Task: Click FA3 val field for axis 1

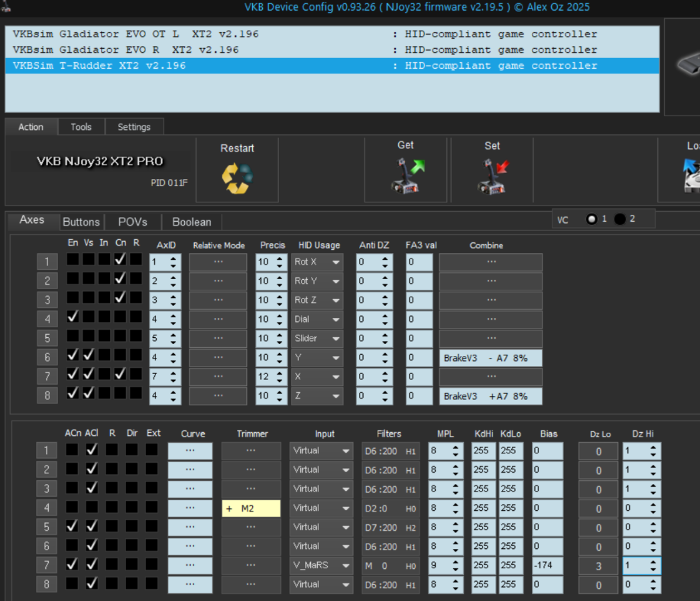Action: [419, 262]
